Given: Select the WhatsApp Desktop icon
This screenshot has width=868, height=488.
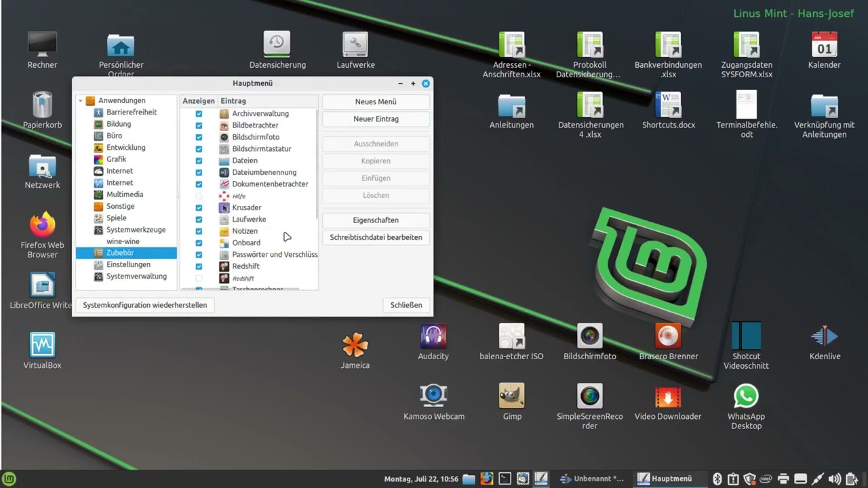Looking at the screenshot, I should (x=746, y=407).
